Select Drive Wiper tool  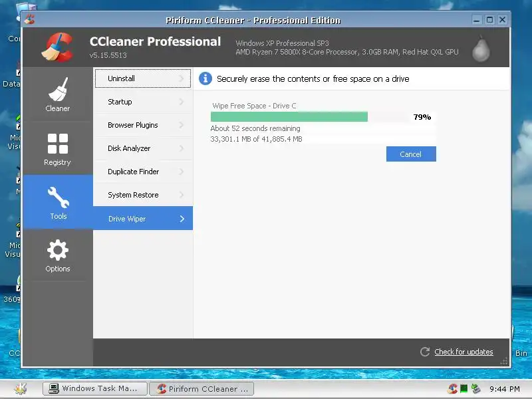click(143, 218)
